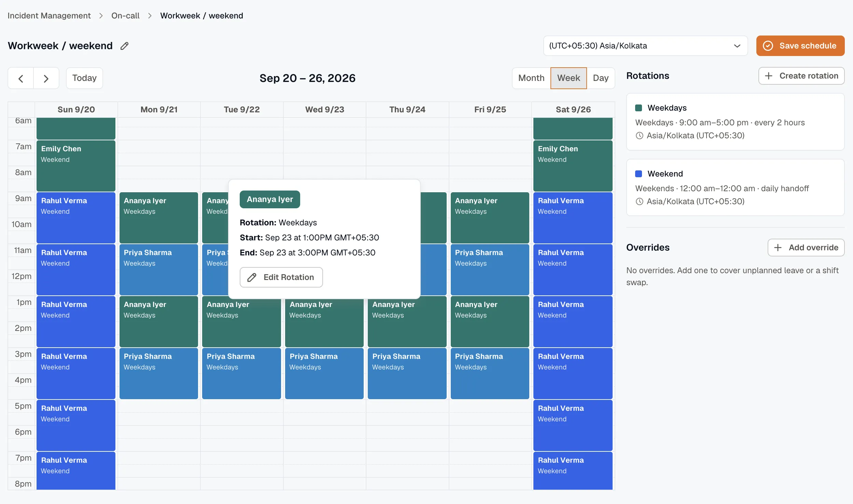Screen dimensions: 853x504
Task: Open the timezone dropdown showing Asia/Kolkata
Action: point(645,46)
